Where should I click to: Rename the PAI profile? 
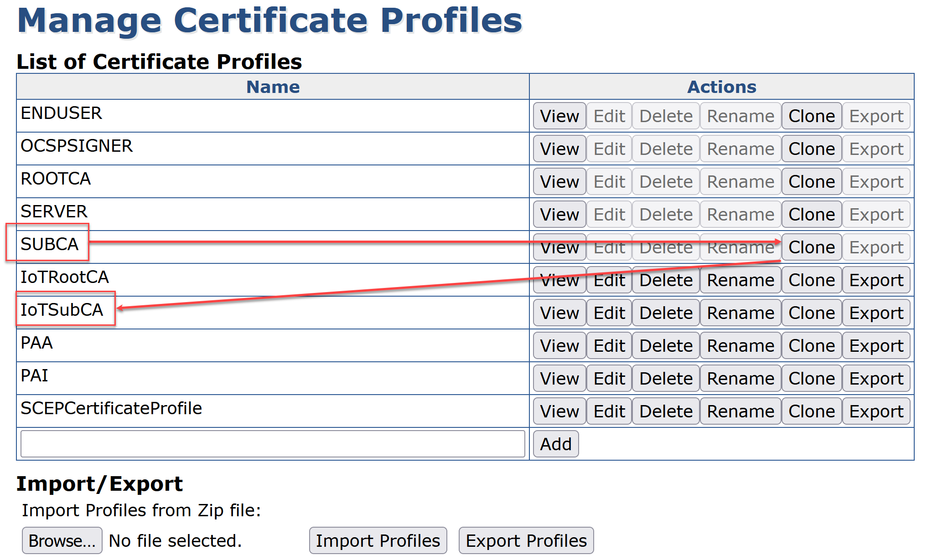click(740, 378)
